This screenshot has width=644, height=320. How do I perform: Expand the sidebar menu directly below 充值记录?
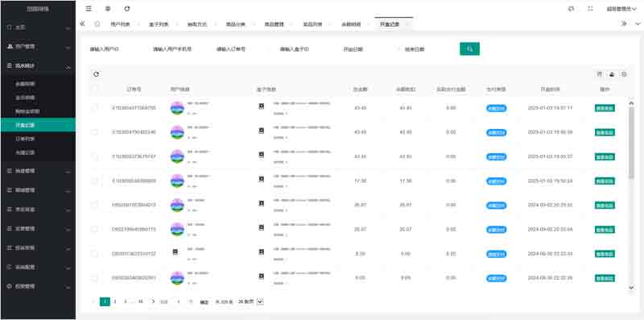(x=38, y=171)
